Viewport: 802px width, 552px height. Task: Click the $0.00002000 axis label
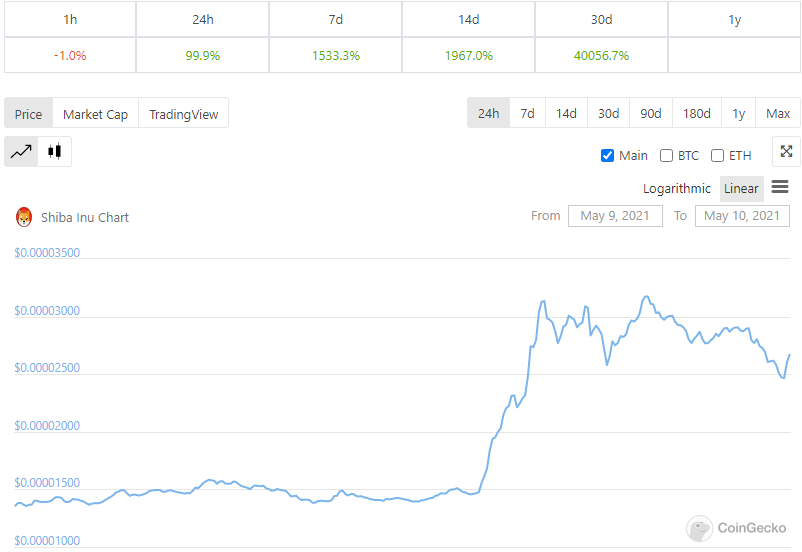click(x=47, y=426)
